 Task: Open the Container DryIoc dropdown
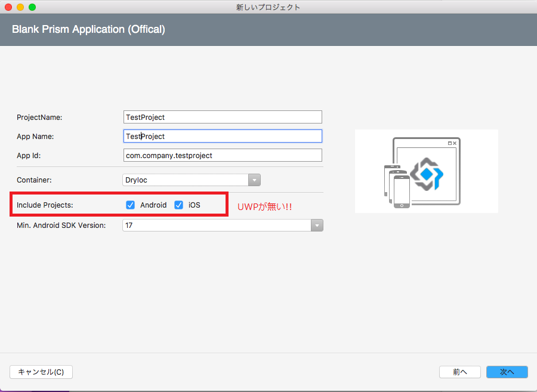[192, 180]
